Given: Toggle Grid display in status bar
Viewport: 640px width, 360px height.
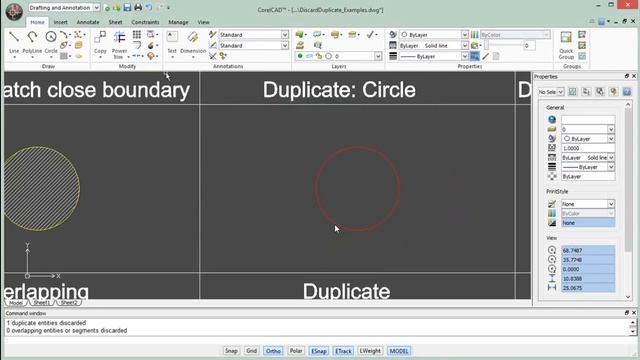Looking at the screenshot, I should [x=251, y=351].
